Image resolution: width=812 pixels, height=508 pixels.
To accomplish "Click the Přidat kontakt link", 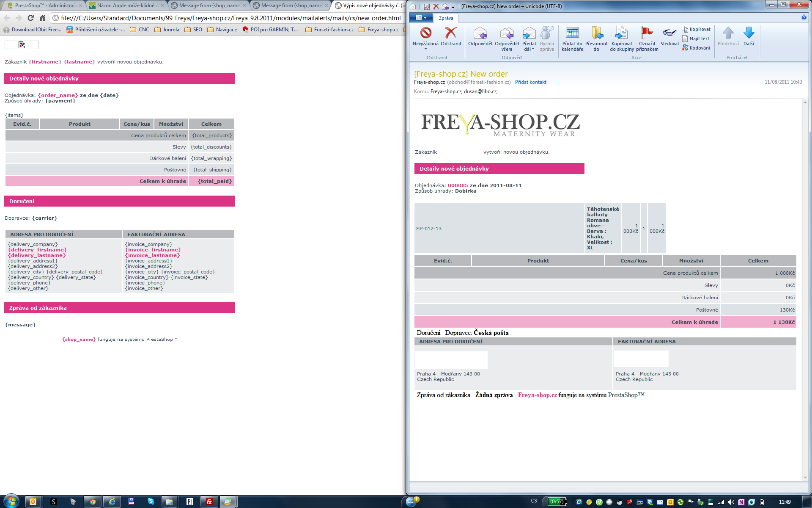I will 530,82.
